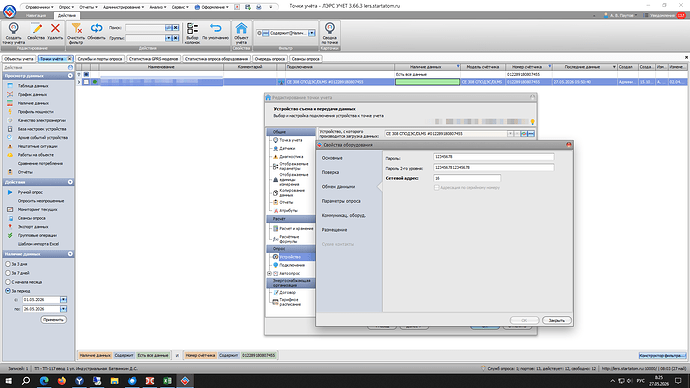
Task: Click the clear X button beside Поиск field
Action: tap(176, 28)
